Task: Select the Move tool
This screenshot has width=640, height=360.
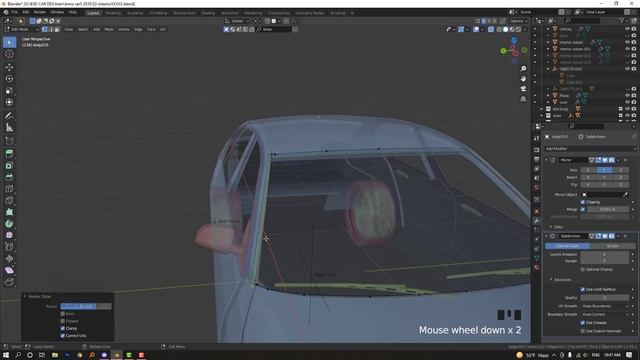Action: pyautogui.click(x=9, y=67)
